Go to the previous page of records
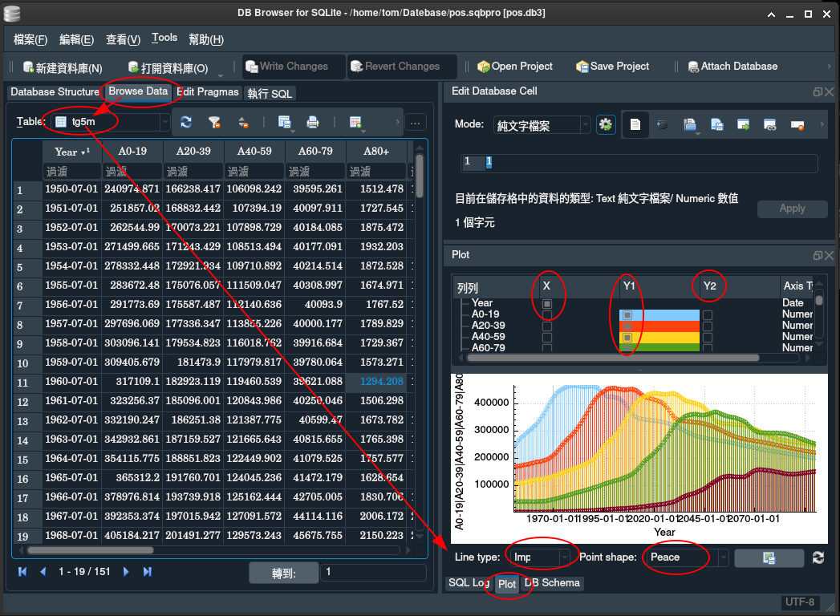The height and width of the screenshot is (616, 840). click(43, 572)
